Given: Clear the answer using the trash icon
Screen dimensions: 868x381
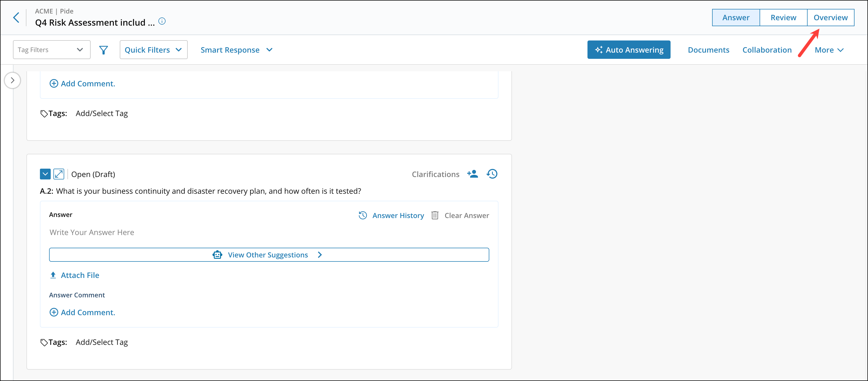Looking at the screenshot, I should tap(435, 215).
